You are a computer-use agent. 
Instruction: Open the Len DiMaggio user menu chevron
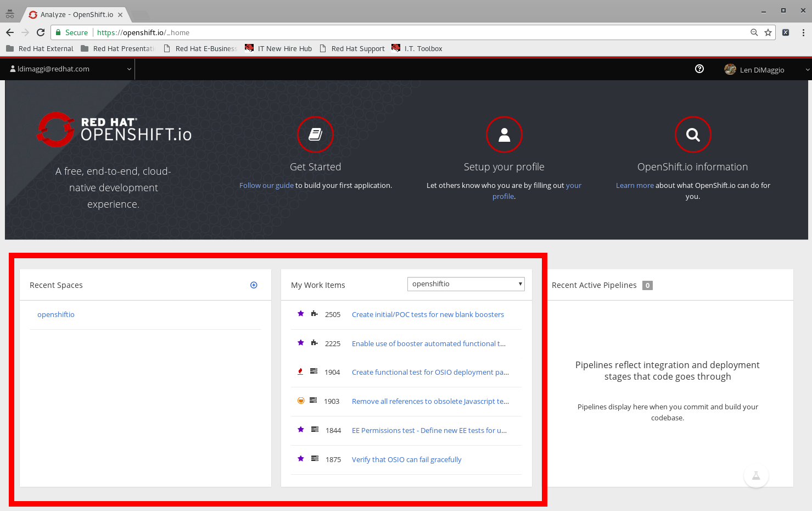[x=808, y=69]
